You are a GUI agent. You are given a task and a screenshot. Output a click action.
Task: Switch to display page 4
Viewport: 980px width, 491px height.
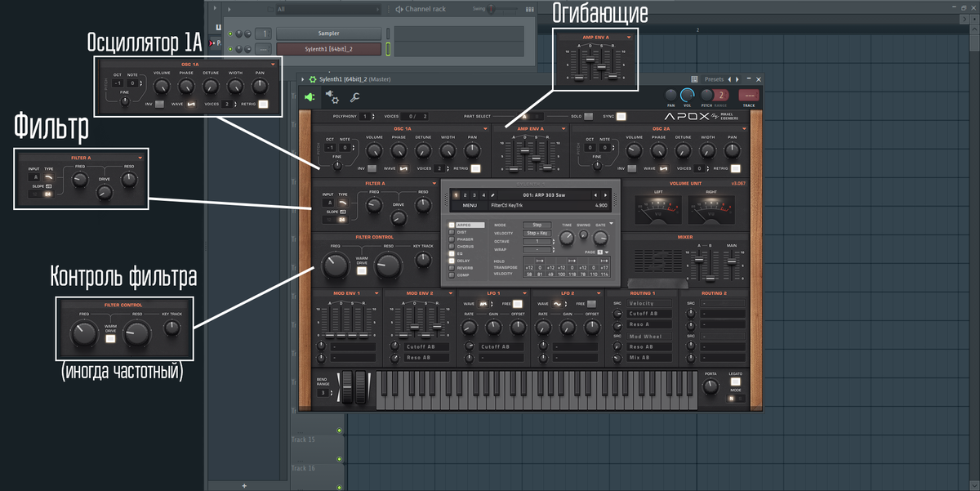click(483, 195)
